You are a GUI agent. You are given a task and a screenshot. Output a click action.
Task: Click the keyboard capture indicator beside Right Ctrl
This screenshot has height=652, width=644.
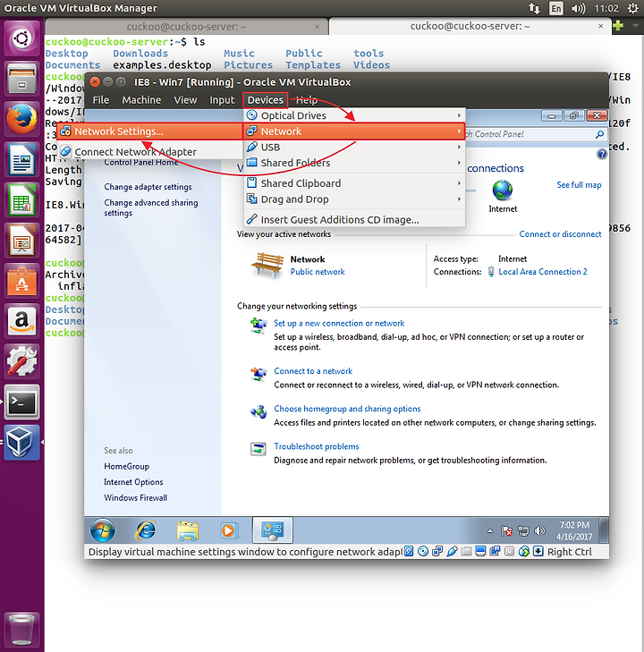click(x=538, y=551)
